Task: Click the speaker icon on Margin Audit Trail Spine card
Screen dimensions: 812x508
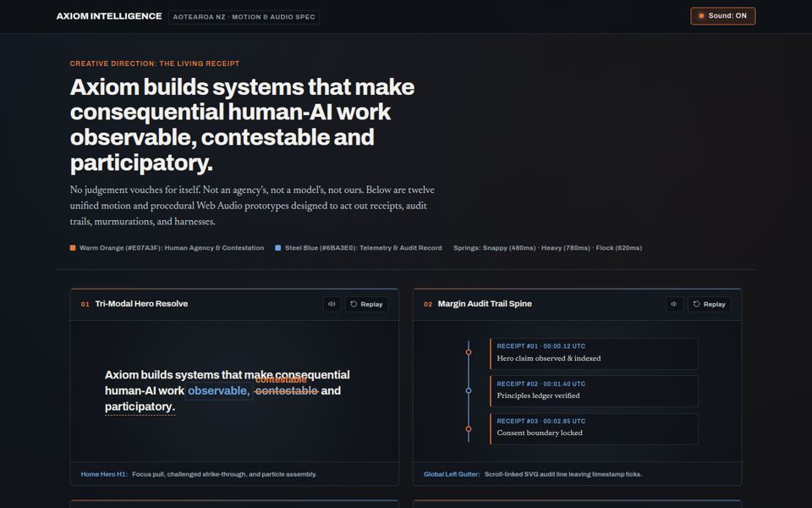Action: point(674,304)
